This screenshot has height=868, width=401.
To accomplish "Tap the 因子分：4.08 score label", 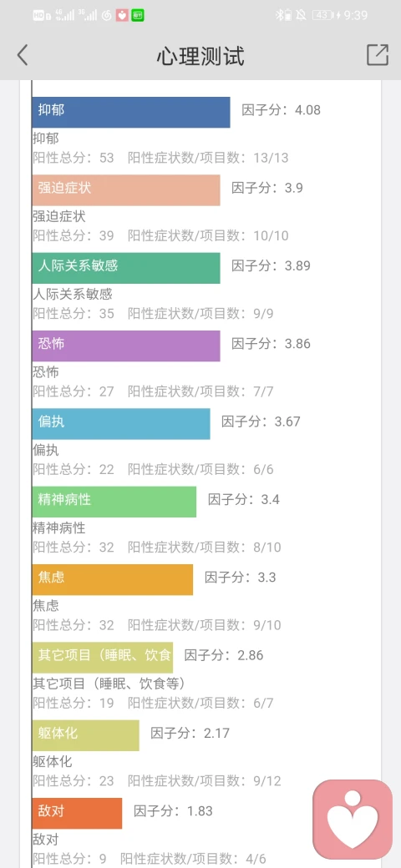I will tap(282, 109).
